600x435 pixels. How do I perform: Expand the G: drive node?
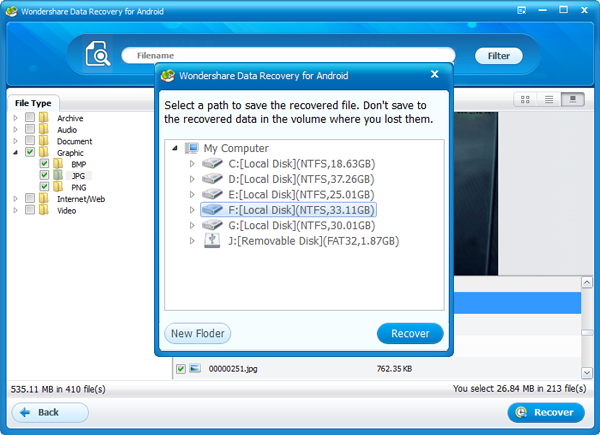(192, 225)
